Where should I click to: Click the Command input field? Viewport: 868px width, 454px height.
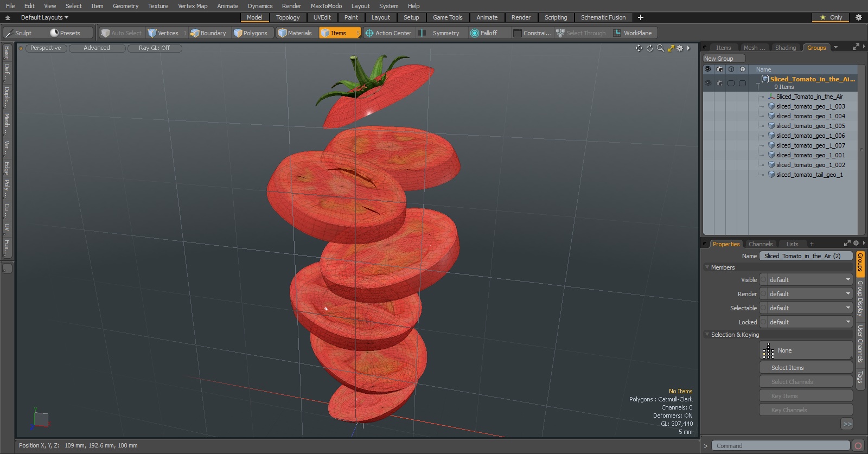(780, 446)
